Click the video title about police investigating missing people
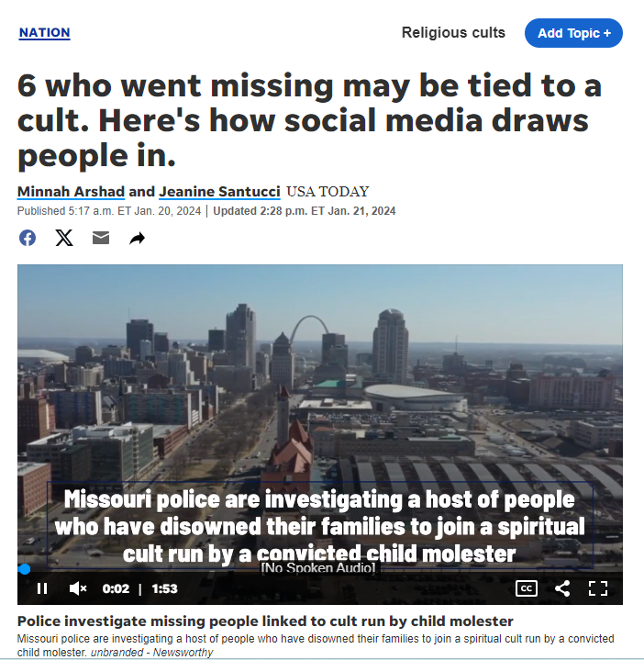This screenshot has height=660, width=644. (265, 621)
